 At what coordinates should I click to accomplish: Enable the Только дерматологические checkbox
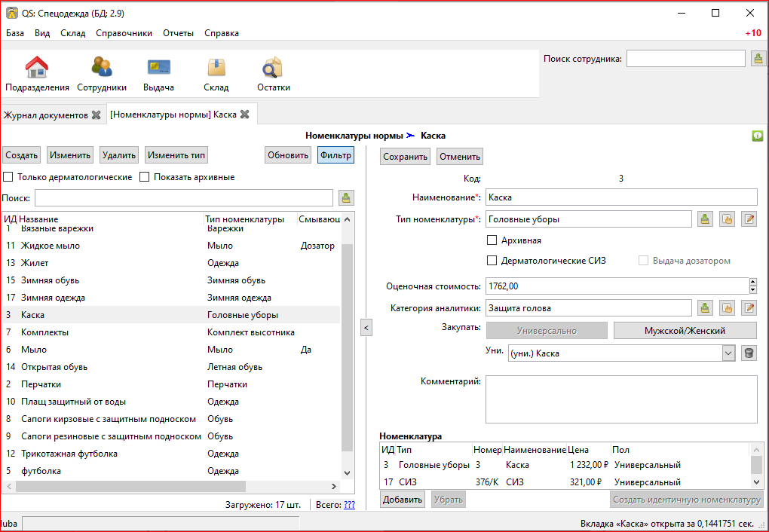(x=8, y=177)
